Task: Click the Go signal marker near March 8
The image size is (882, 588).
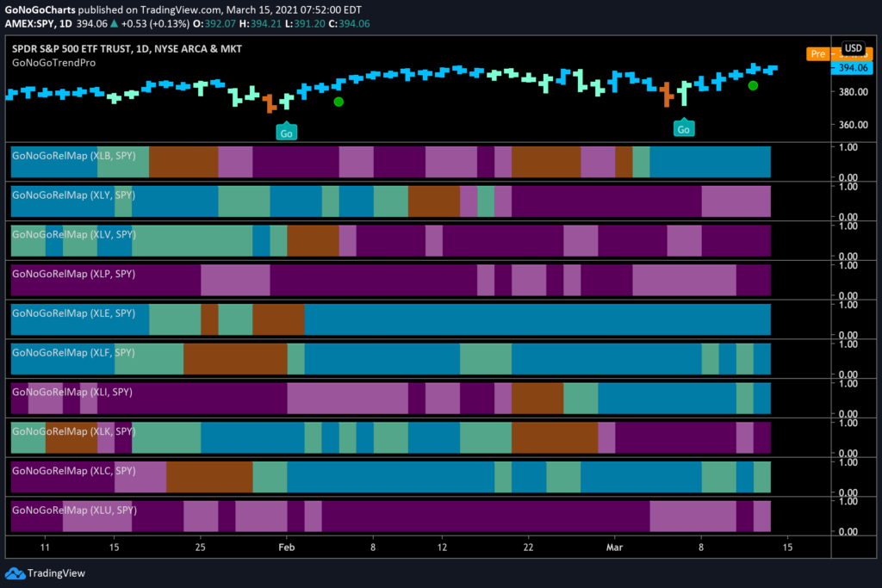Action: [x=683, y=127]
